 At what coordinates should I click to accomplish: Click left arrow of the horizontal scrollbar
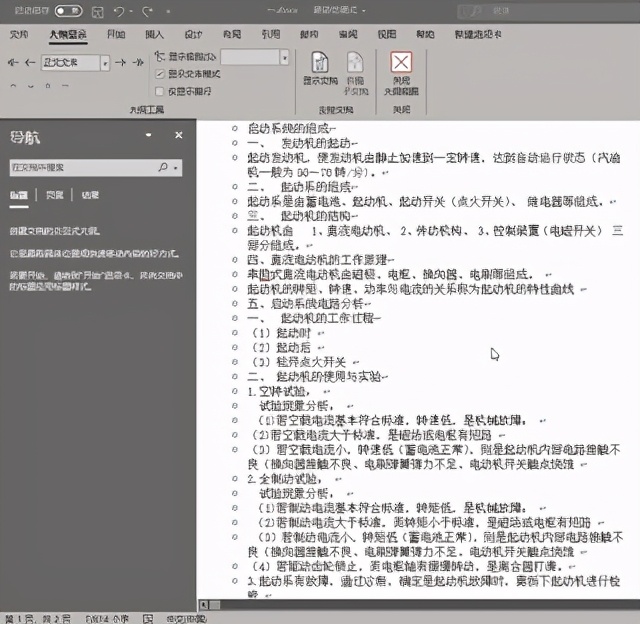[x=204, y=605]
